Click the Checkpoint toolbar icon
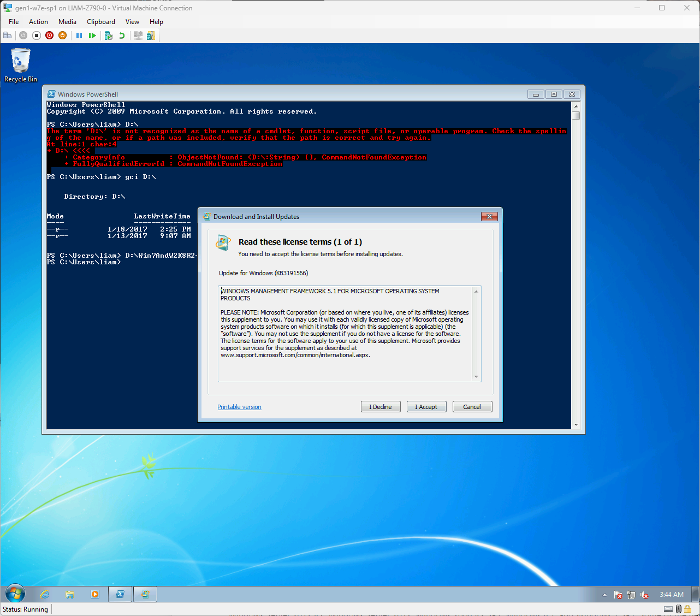This screenshot has width=700, height=616. 108,35
